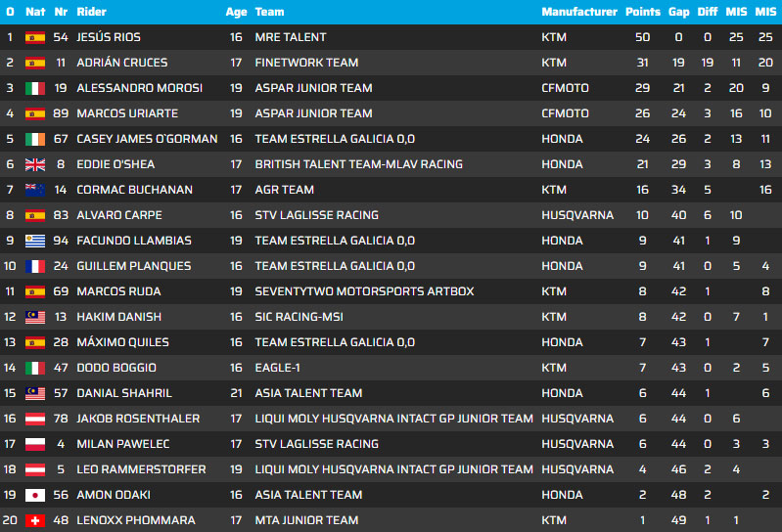Screen dimensions: 782x532
Task: Click the Japanese flag beside Amon Odaki
Action: pyautogui.click(x=35, y=495)
